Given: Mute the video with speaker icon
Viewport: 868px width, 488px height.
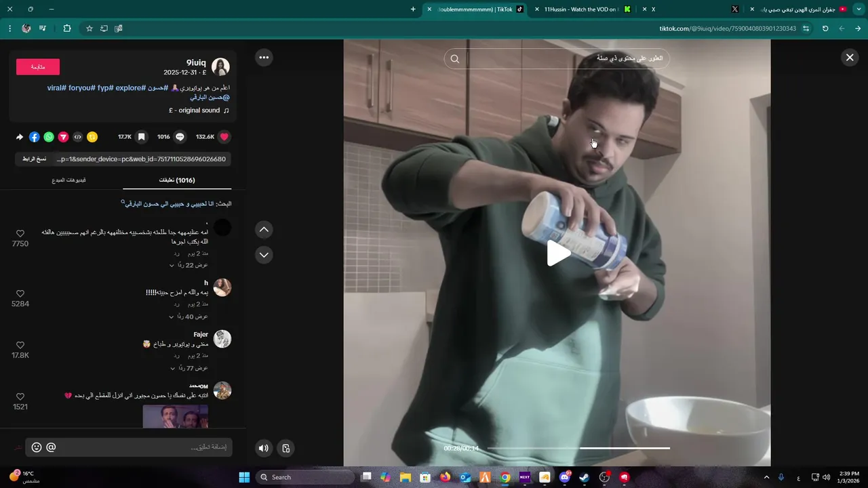Looking at the screenshot, I should (x=263, y=448).
